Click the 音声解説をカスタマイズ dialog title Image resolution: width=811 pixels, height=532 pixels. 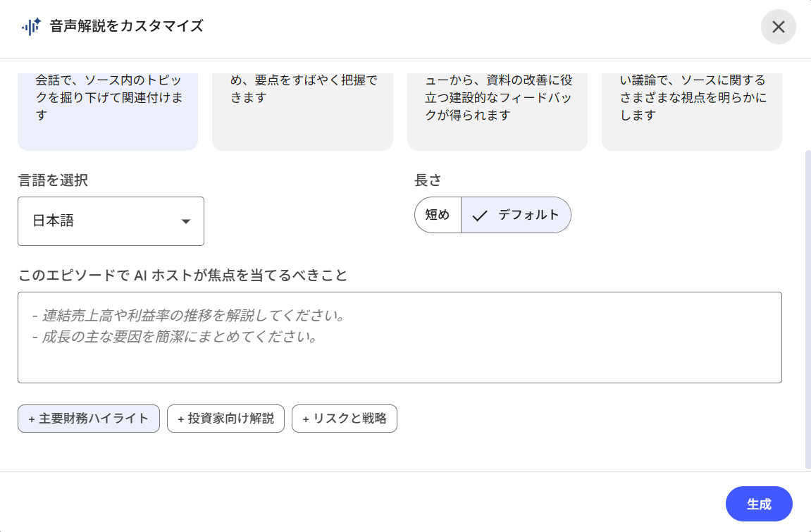[x=127, y=27]
